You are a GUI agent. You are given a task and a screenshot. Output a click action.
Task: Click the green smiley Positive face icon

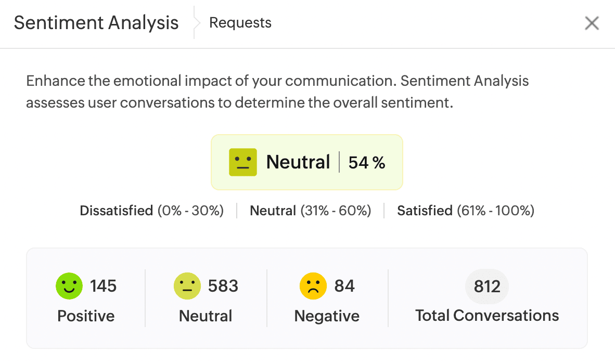69,286
